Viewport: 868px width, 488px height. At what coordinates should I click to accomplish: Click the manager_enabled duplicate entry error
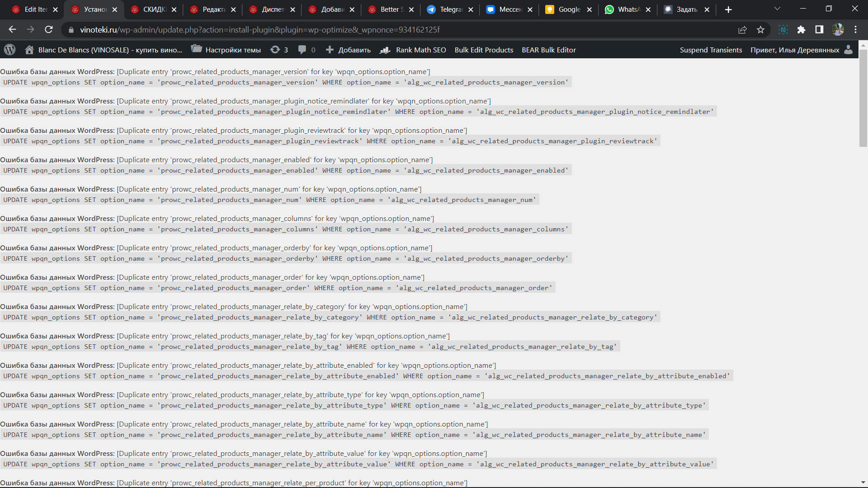point(217,160)
